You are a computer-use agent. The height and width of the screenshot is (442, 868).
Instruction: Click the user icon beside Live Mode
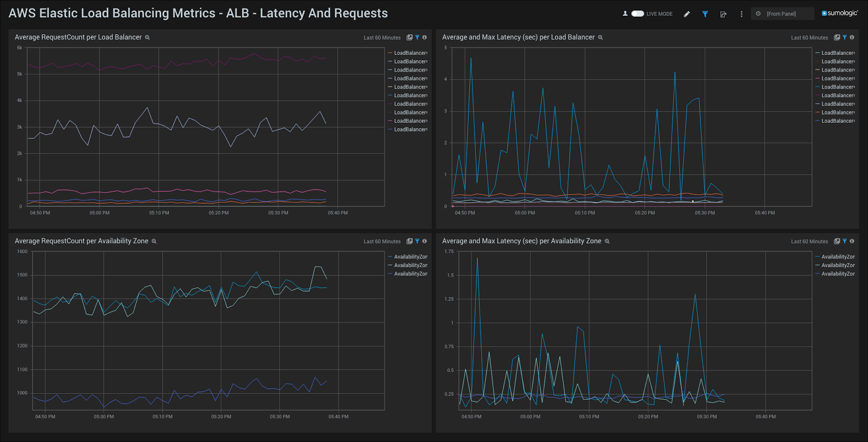coord(625,14)
